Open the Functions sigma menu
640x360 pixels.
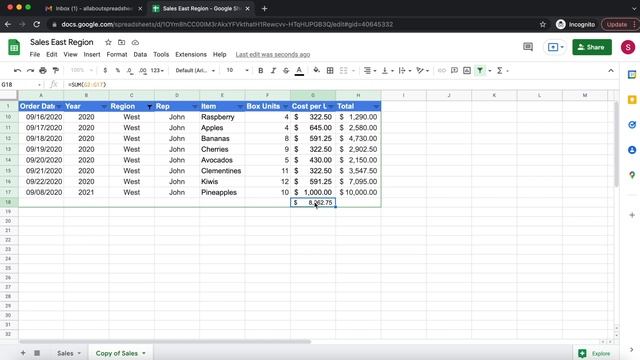(500, 71)
